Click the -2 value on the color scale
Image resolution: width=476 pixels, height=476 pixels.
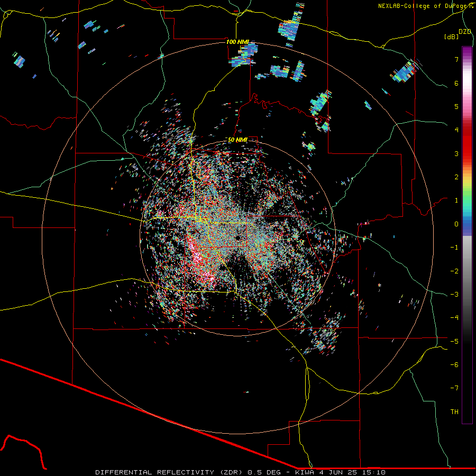(x=454, y=271)
